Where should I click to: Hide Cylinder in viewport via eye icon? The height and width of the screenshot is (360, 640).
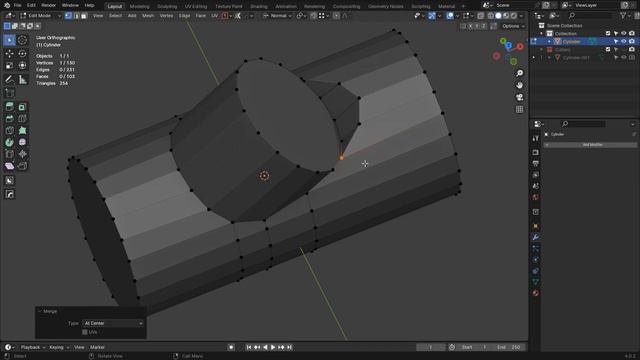[x=624, y=42]
